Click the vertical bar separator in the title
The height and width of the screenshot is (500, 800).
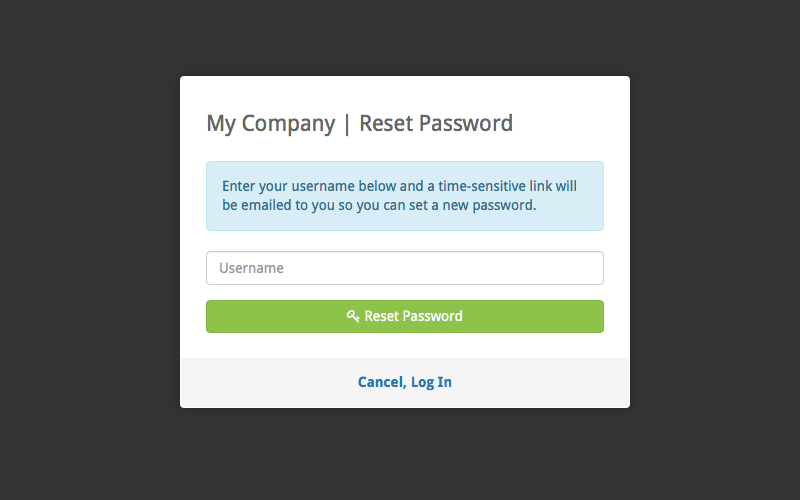347,124
